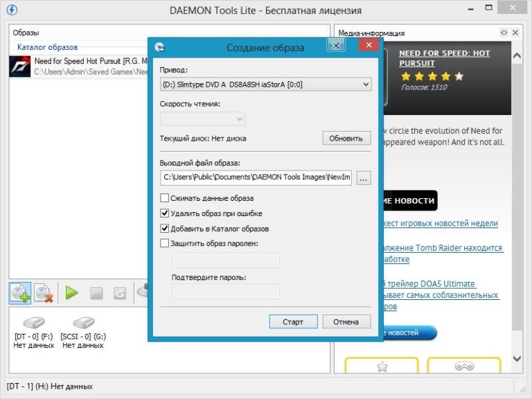Click the rating stars for Need for Speed
Image resolution: width=532 pixels, height=399 pixels.
pos(432,76)
